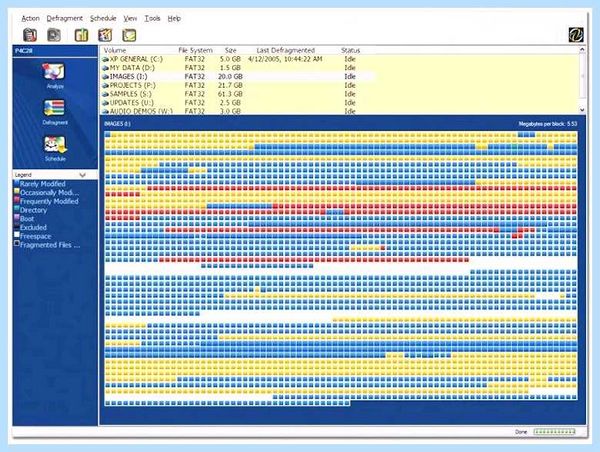The height and width of the screenshot is (452, 600).
Task: Click the first toolbar icon with the red clipboard
Action: point(30,35)
